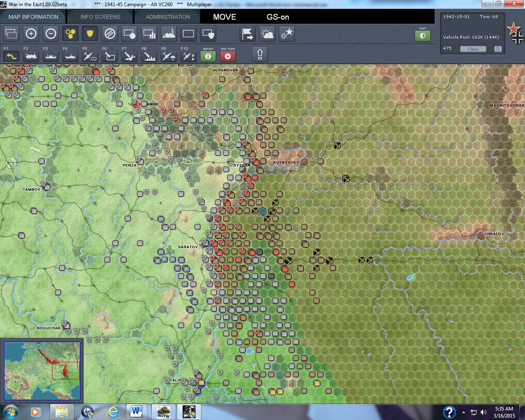Click the cross and star sides icon
The width and height of the screenshot is (525, 420).
tap(287, 34)
